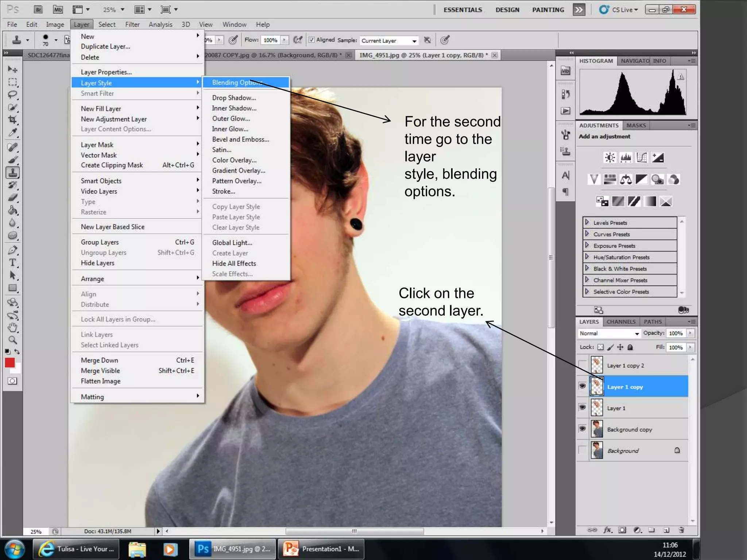Toggle lock transparent pixels
Viewport: 747px width, 560px height.
[600, 347]
